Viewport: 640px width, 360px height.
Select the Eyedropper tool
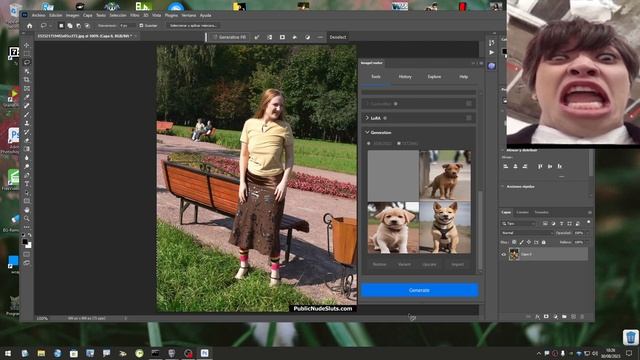pyautogui.click(x=27, y=97)
